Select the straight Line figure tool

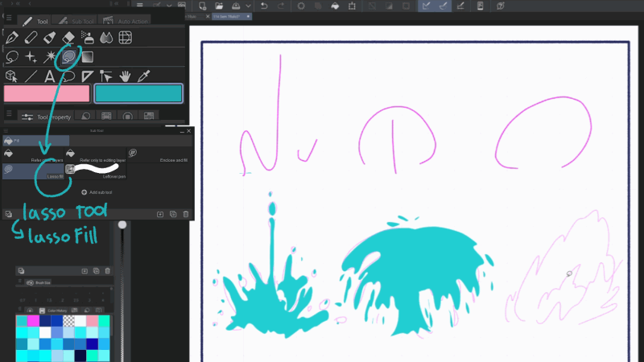pos(31,76)
